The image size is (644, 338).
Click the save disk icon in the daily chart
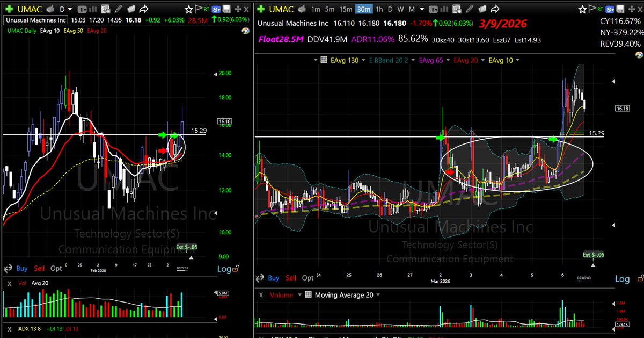pyautogui.click(x=226, y=9)
